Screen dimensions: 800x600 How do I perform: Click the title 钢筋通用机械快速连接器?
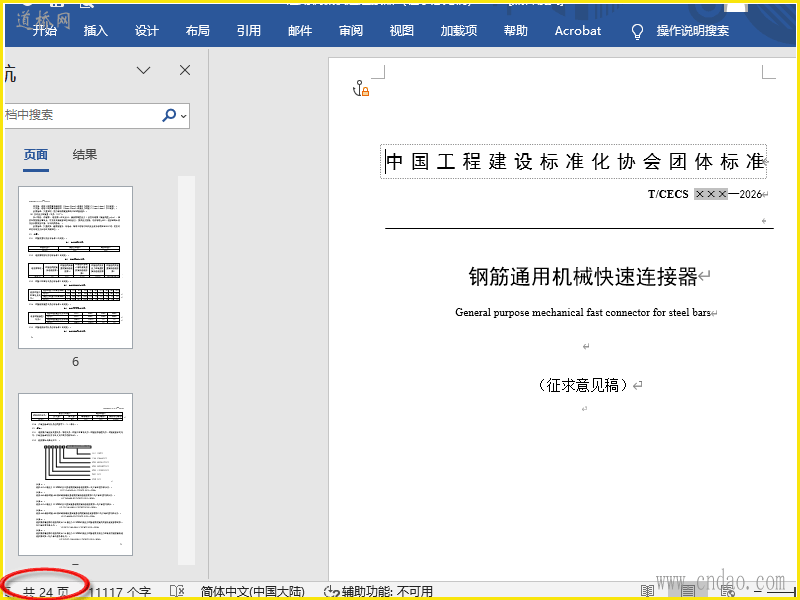[x=583, y=277]
